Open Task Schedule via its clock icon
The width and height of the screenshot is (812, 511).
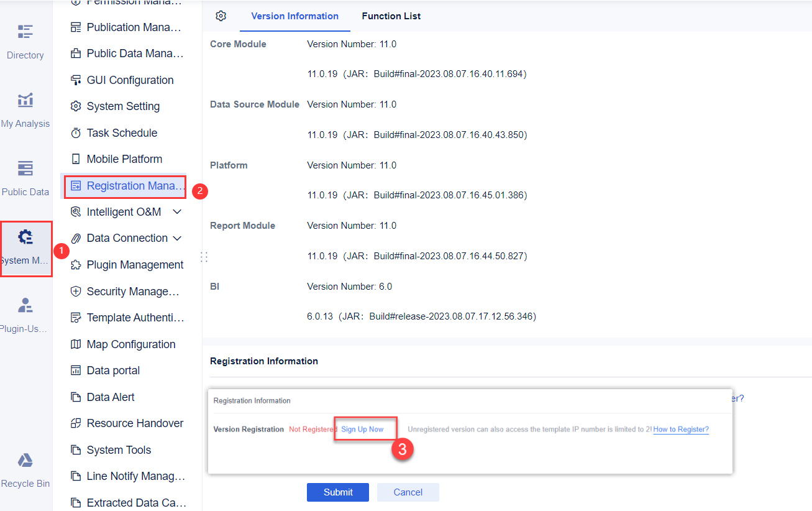pyautogui.click(x=122, y=132)
